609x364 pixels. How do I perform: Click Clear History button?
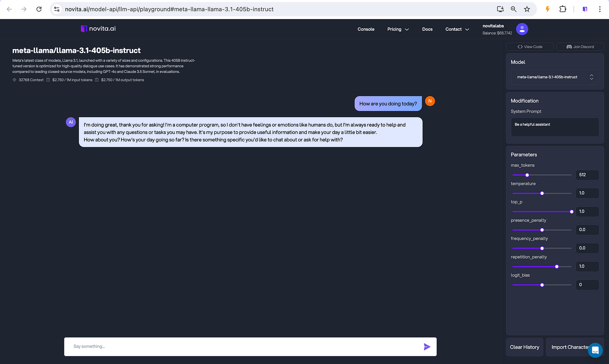(x=525, y=347)
